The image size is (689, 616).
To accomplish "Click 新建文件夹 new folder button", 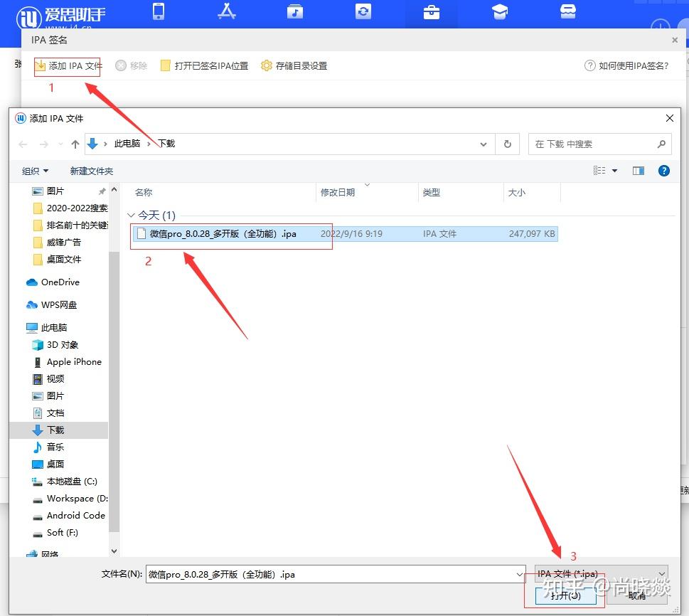I will tap(92, 171).
